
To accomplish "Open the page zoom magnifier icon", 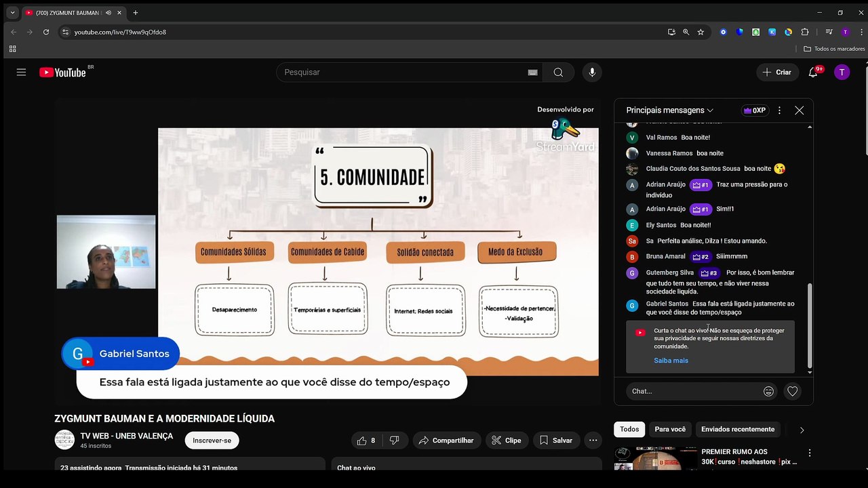I will 686,32.
